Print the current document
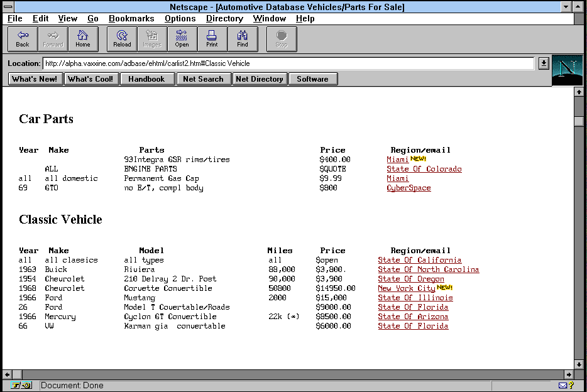Screen dimensions: 587x392 coord(212,39)
